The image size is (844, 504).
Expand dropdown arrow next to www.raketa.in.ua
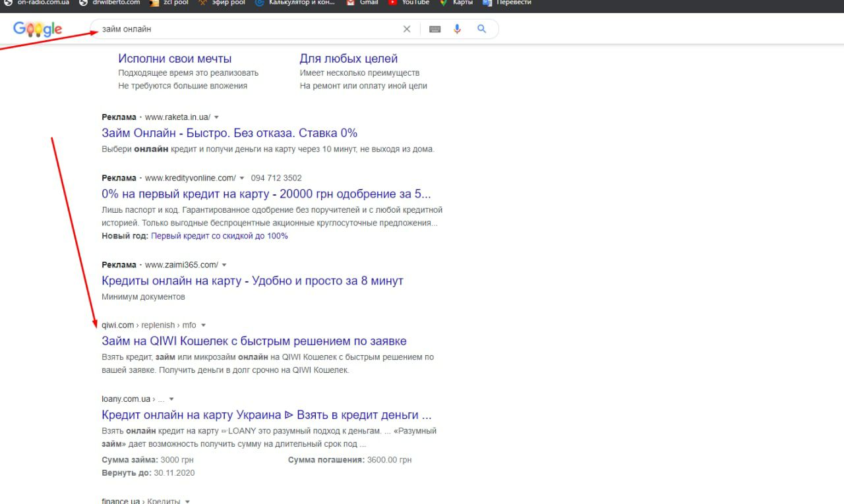pyautogui.click(x=216, y=117)
